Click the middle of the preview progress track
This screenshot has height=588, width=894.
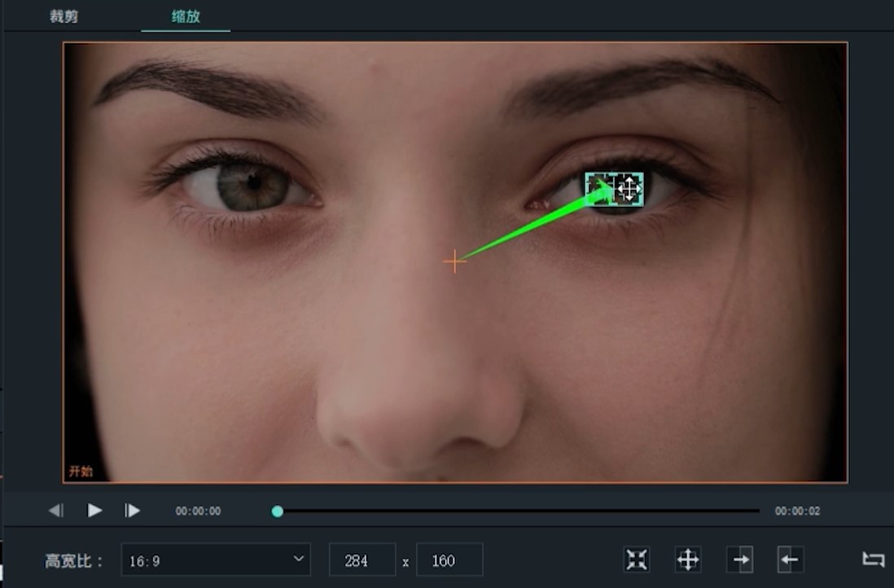coord(518,511)
